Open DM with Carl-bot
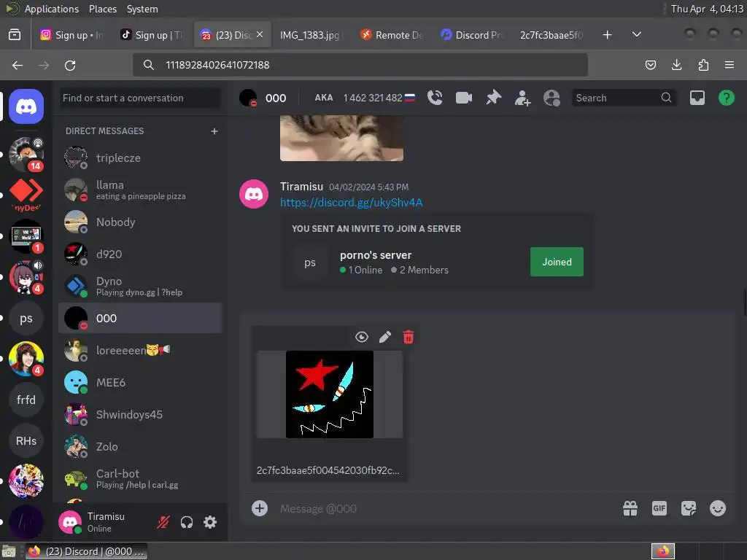This screenshot has height=560, width=747. pos(140,478)
